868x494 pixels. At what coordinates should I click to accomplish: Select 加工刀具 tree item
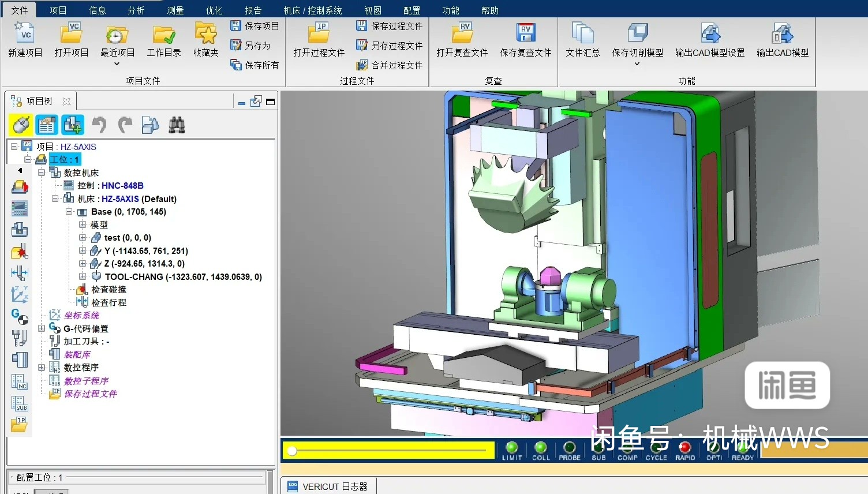pos(86,342)
